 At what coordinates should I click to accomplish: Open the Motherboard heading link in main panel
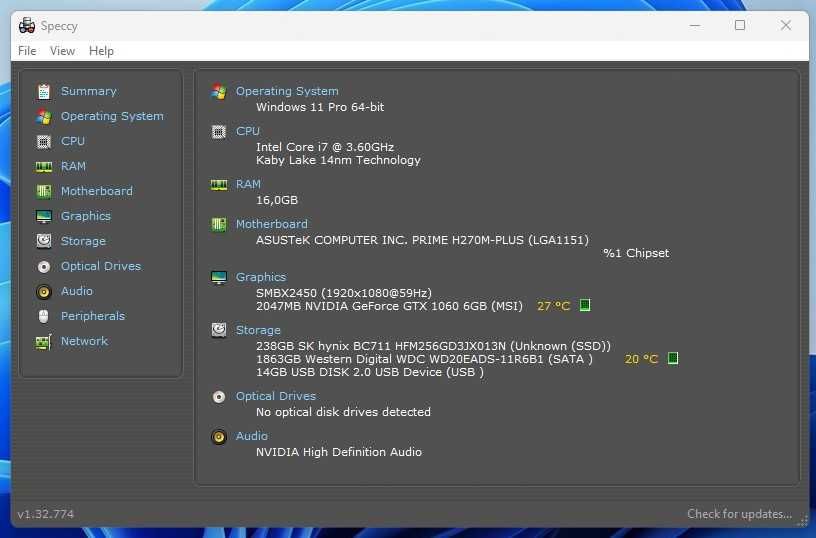(272, 224)
